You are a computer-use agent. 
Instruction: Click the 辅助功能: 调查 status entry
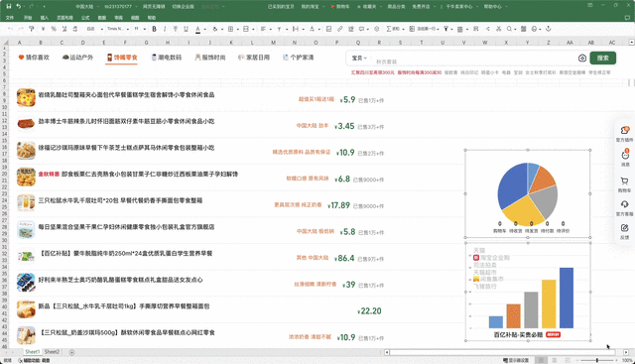click(x=34, y=360)
